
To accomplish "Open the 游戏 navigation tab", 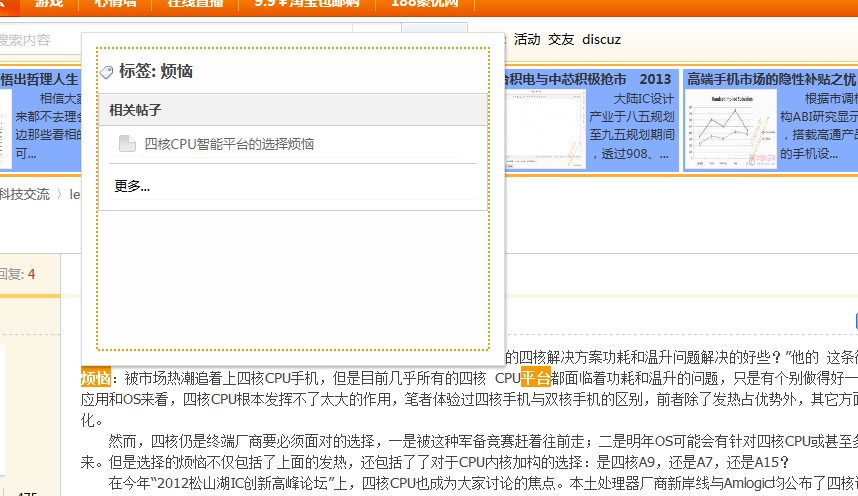I will pyautogui.click(x=48, y=3).
